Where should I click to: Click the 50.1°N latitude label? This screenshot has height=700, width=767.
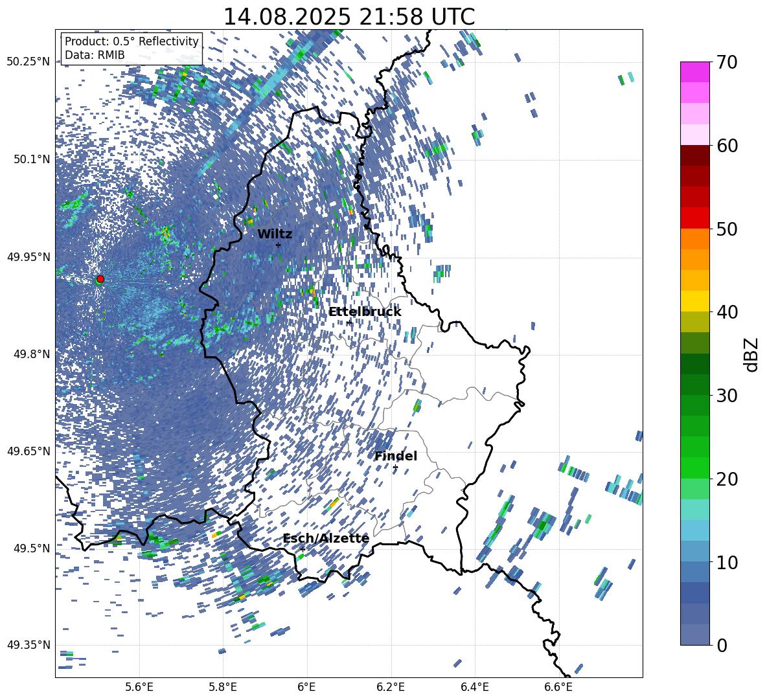pyautogui.click(x=32, y=159)
